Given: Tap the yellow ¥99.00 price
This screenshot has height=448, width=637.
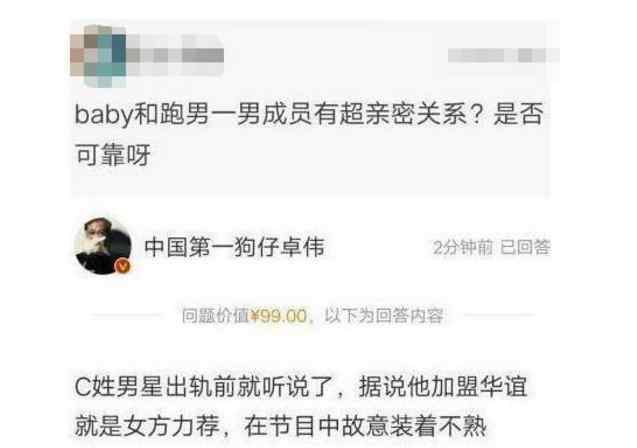Looking at the screenshot, I should (279, 316).
